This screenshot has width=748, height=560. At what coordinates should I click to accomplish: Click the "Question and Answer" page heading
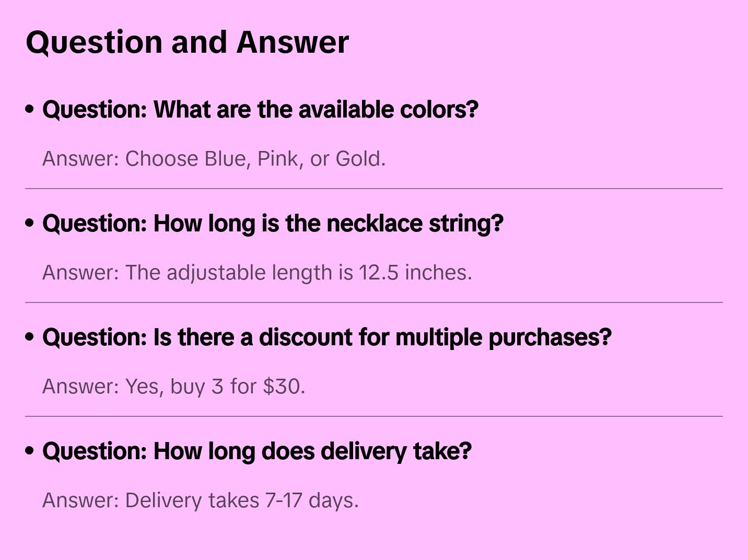click(x=187, y=42)
